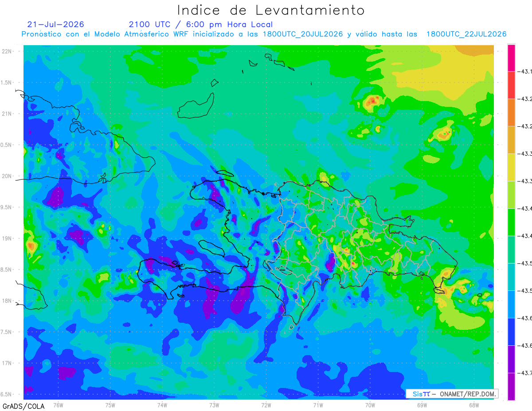Pick the gold swatch in the color legend
This screenshot has height=411, width=532.
tap(511, 140)
